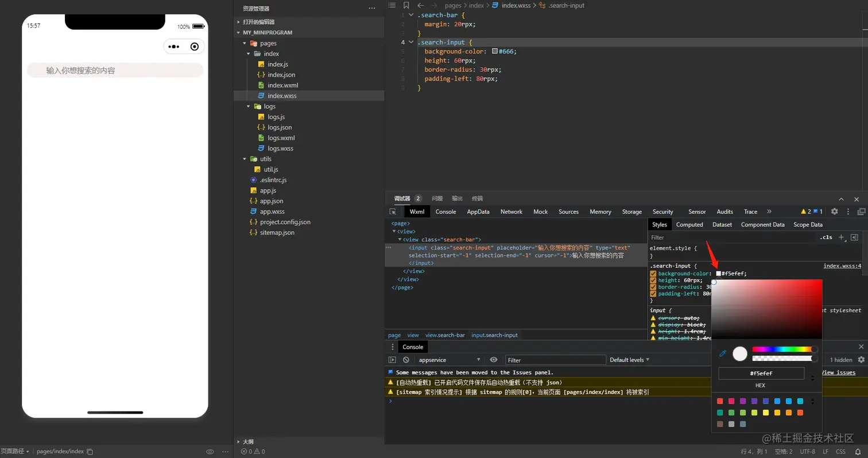Viewport: 868px width, 458px height.
Task: Click the simulator three-dot more icon at bottom
Action: (x=226, y=452)
